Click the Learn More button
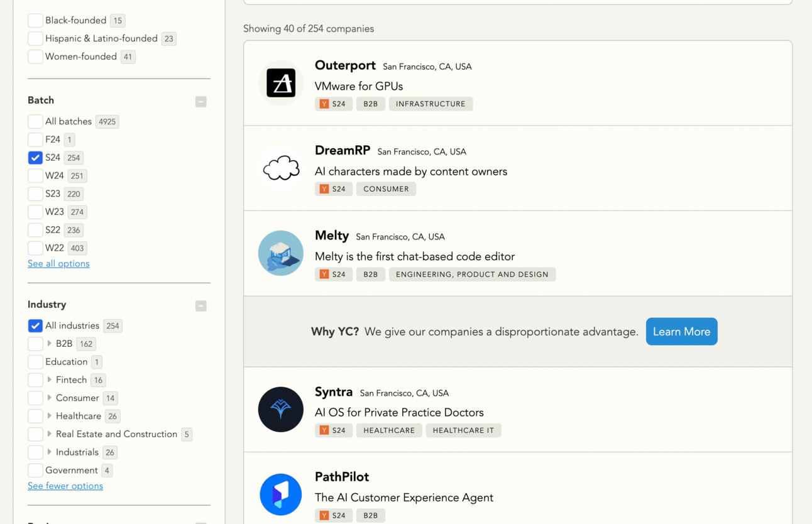This screenshot has height=524, width=812. click(x=681, y=332)
